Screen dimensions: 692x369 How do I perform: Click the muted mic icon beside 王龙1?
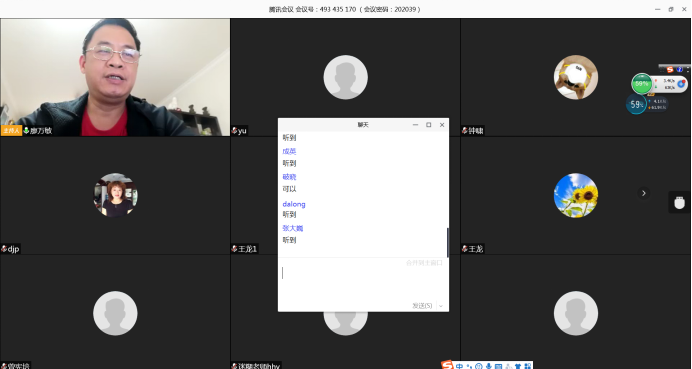coord(234,249)
